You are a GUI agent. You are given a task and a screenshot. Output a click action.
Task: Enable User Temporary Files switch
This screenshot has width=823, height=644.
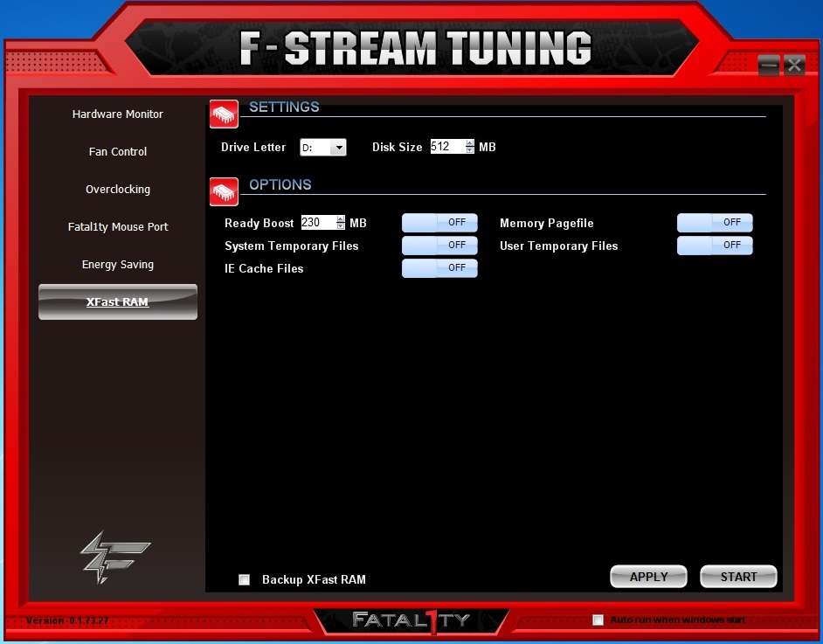tap(715, 246)
